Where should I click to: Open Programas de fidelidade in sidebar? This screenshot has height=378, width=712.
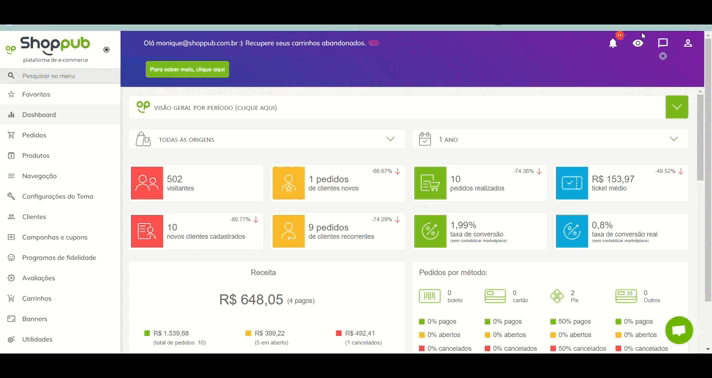(x=60, y=258)
